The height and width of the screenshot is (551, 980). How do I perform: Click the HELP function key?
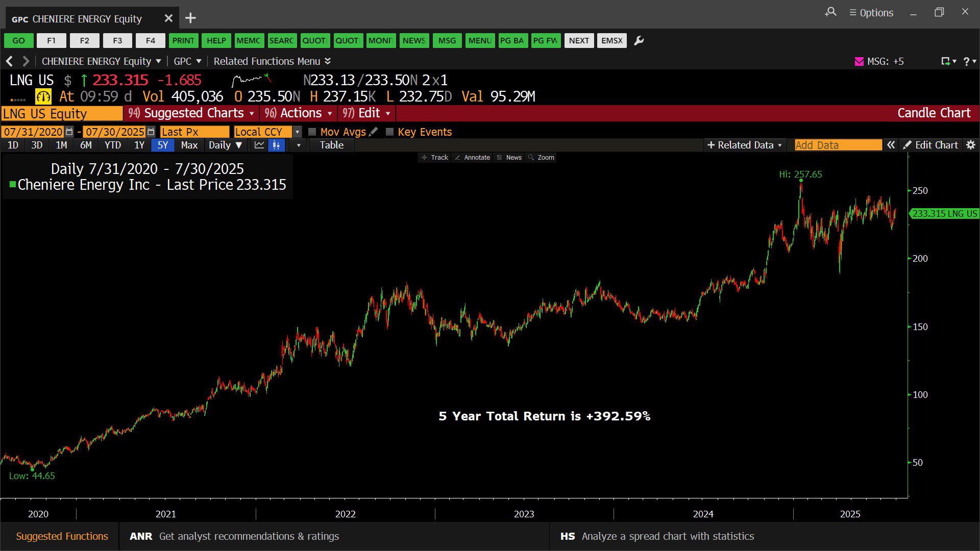click(x=216, y=40)
